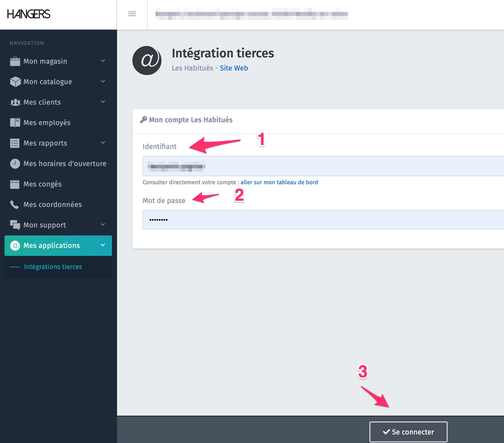Click the HANGERS logo
The width and height of the screenshot is (504, 443).
click(29, 14)
